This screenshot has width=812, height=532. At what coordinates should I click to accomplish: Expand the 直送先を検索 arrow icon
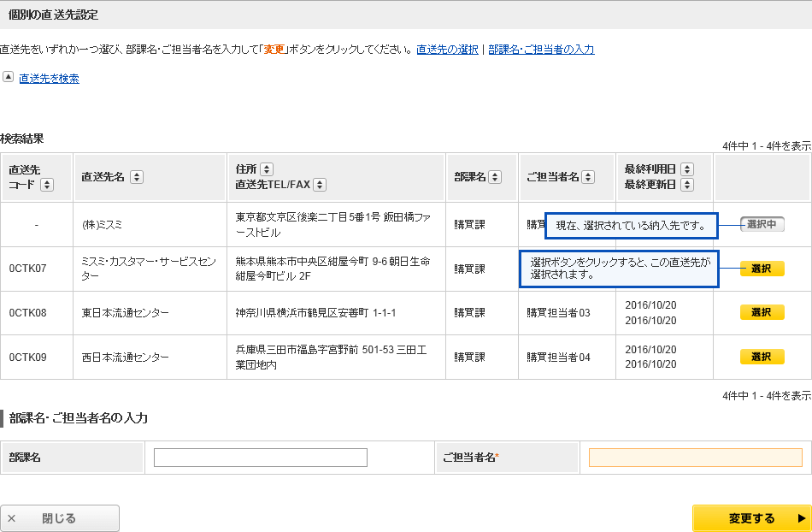tap(8, 77)
